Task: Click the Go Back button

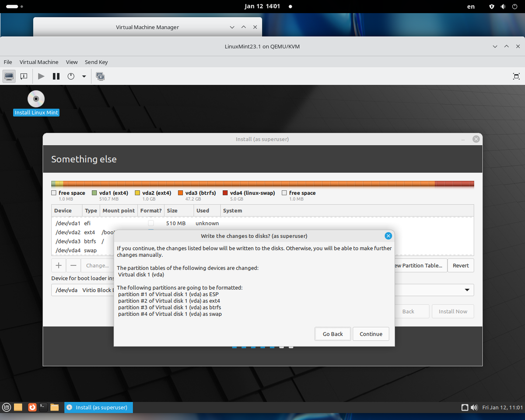Action: pyautogui.click(x=333, y=334)
